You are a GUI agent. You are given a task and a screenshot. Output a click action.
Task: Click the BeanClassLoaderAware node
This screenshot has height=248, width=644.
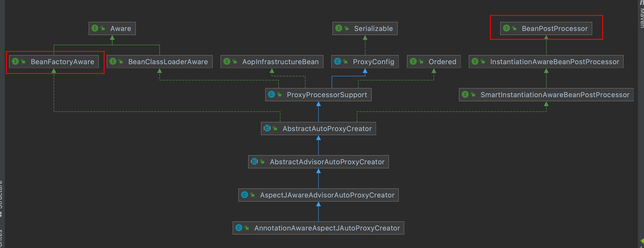pos(160,62)
